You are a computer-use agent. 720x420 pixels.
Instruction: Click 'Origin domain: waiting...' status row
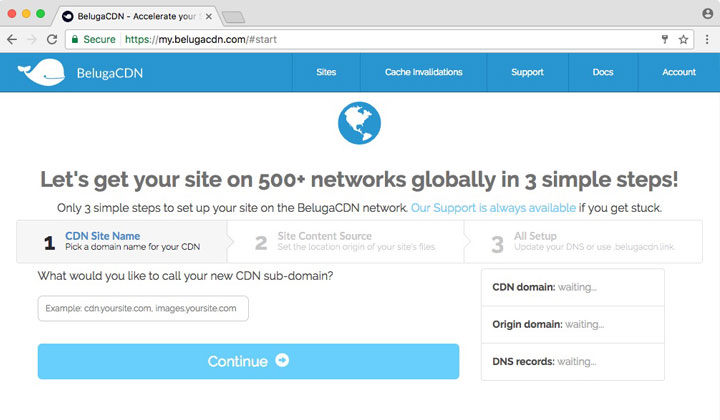[573, 325]
